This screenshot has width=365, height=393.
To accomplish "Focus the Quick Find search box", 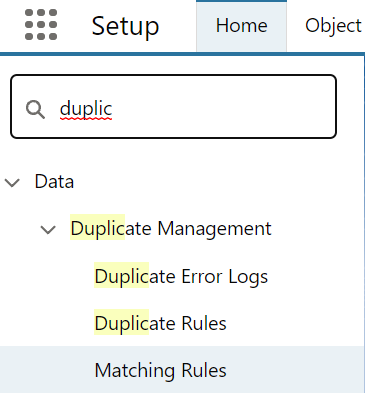I will click(x=173, y=106).
